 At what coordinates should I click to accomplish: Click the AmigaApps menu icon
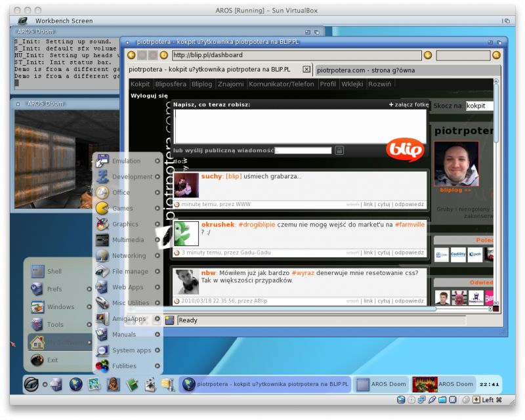pyautogui.click(x=102, y=318)
